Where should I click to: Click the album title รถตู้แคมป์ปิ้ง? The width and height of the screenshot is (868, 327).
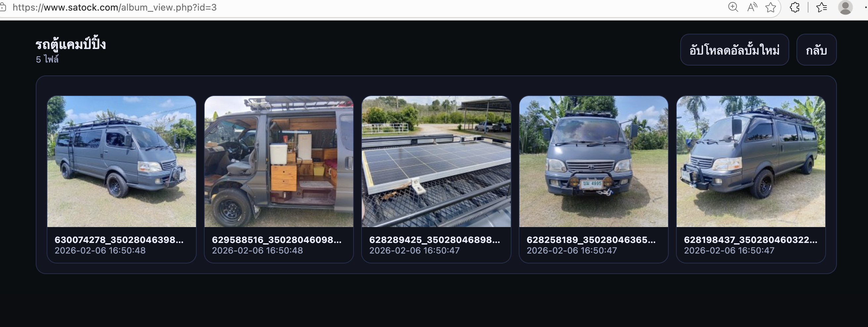(x=71, y=44)
